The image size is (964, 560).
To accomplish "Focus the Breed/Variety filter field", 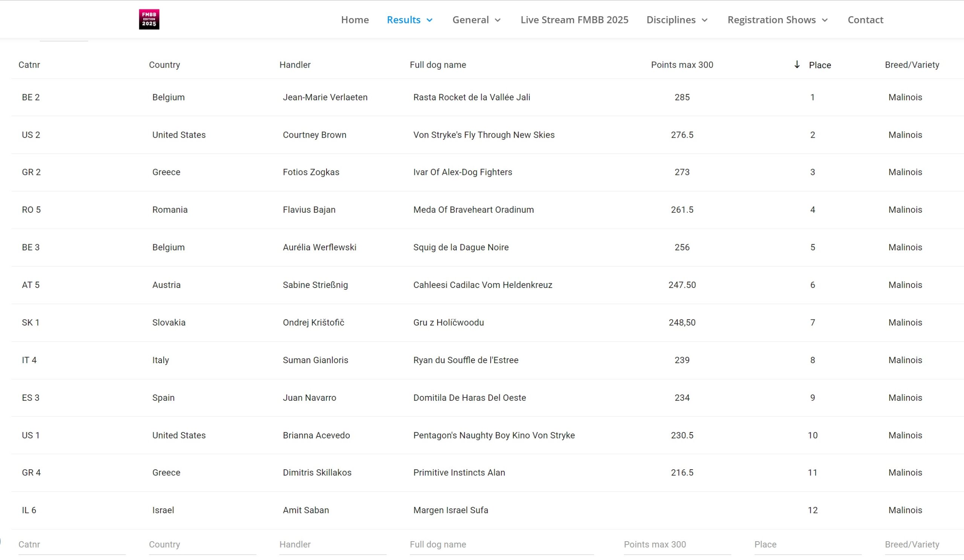I will pyautogui.click(x=924, y=544).
